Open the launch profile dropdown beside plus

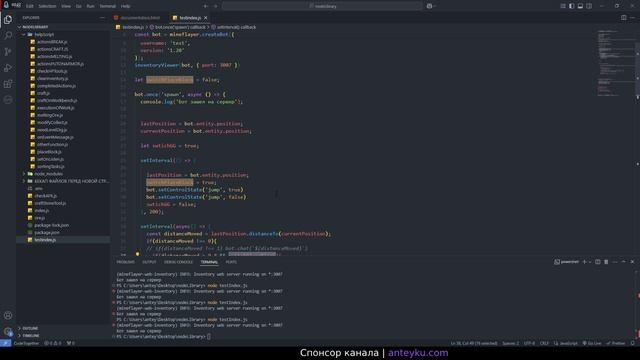[x=590, y=262]
